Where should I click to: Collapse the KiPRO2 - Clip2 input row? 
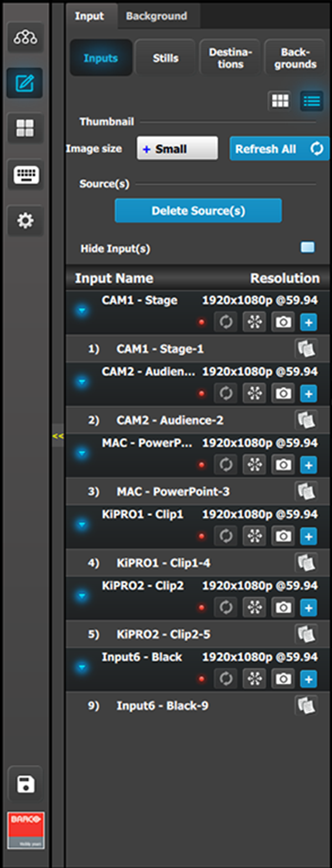pos(83,596)
